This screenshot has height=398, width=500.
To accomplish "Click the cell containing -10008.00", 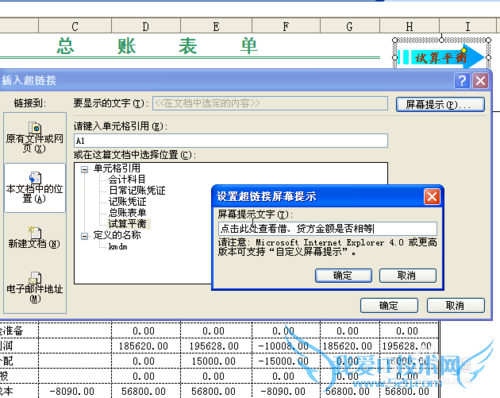I will (x=286, y=346).
